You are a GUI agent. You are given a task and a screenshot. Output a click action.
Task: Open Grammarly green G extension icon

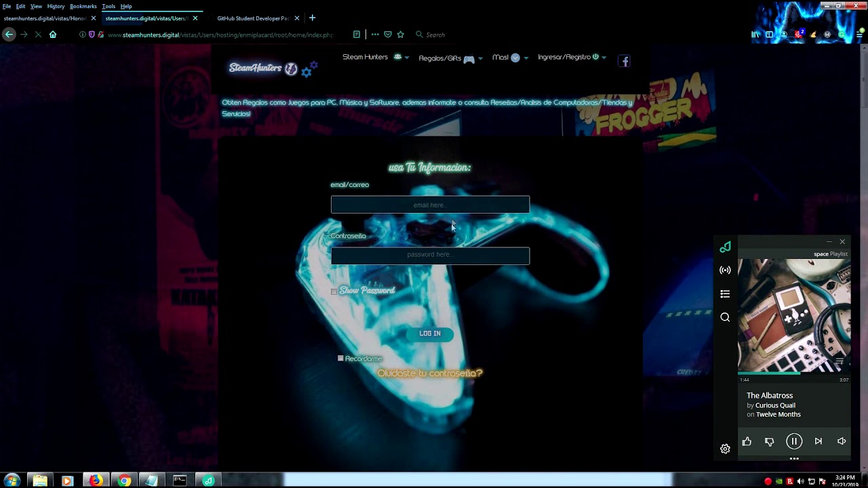(x=842, y=35)
